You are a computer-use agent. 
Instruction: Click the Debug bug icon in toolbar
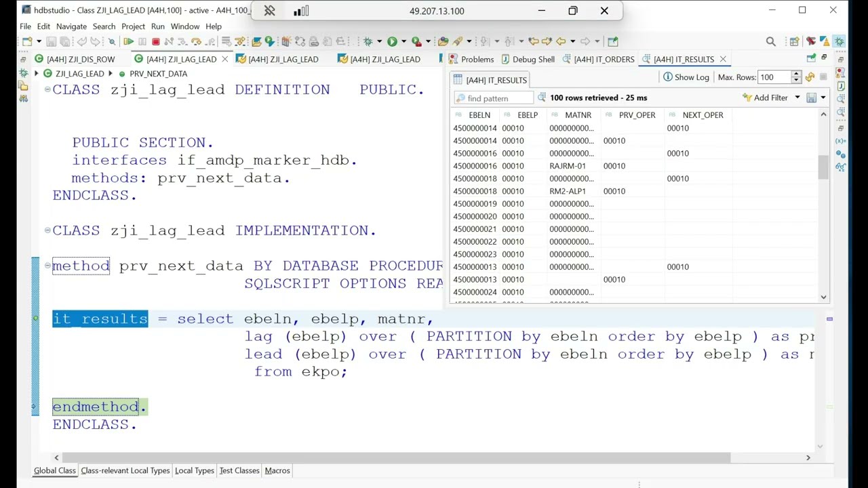[367, 41]
